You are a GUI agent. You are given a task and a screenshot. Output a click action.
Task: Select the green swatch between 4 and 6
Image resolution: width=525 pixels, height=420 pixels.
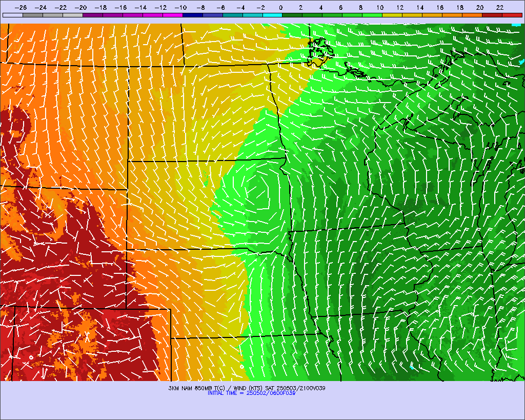(x=332, y=15)
